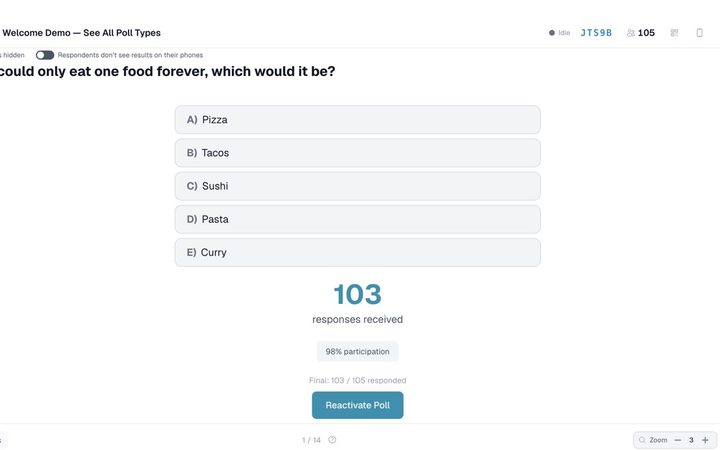Click the help icon beside 1 / 14
This screenshot has width=720, height=450.
point(332,439)
